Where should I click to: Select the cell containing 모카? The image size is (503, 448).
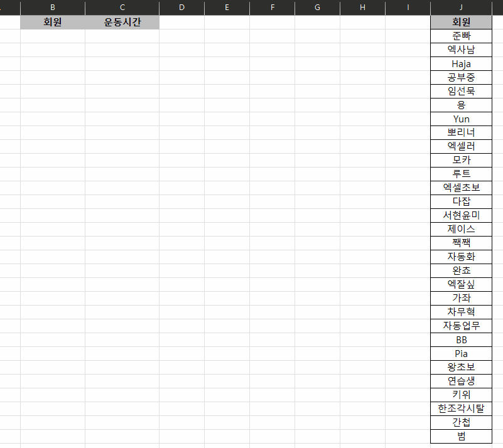pos(462,160)
